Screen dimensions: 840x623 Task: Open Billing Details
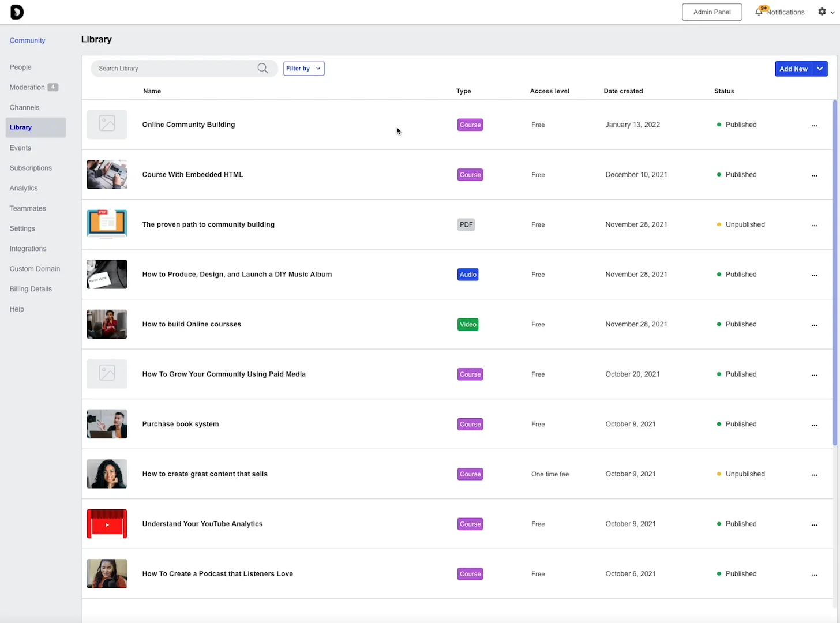point(31,290)
